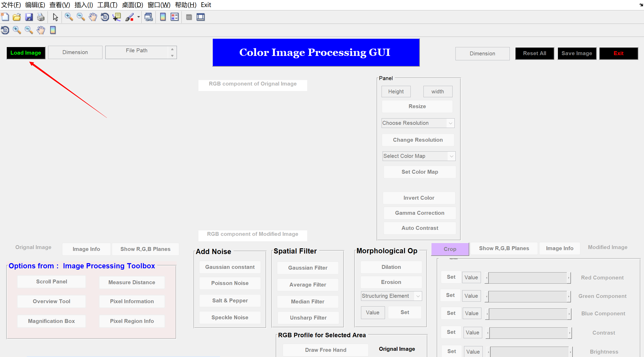Click the New Figure toolbar icon
This screenshot has width=644, height=357.
click(x=5, y=17)
